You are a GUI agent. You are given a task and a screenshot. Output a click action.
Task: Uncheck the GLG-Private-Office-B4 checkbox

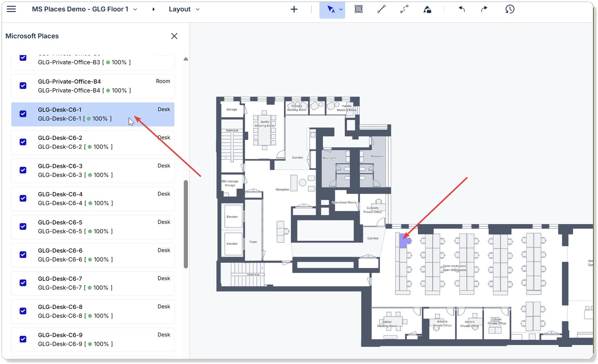[x=23, y=86]
